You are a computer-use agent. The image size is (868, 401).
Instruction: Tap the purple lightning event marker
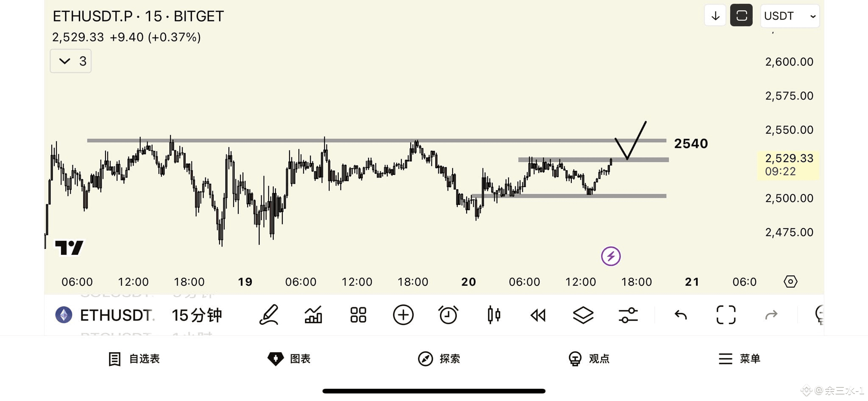point(611,256)
